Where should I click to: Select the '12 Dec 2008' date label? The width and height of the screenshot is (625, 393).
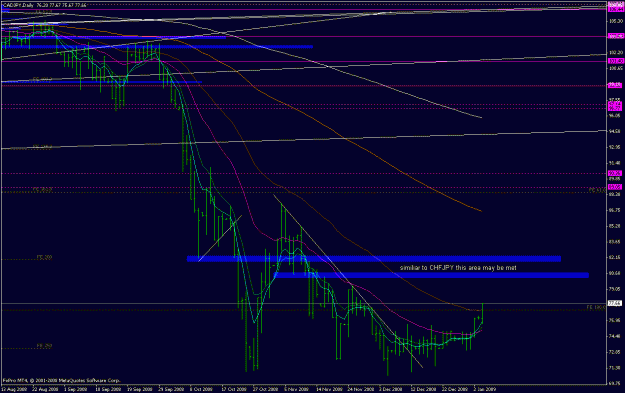pos(423,389)
